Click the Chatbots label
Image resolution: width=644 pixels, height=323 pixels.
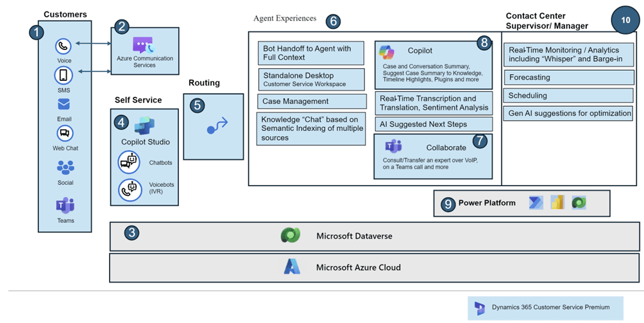tap(160, 162)
